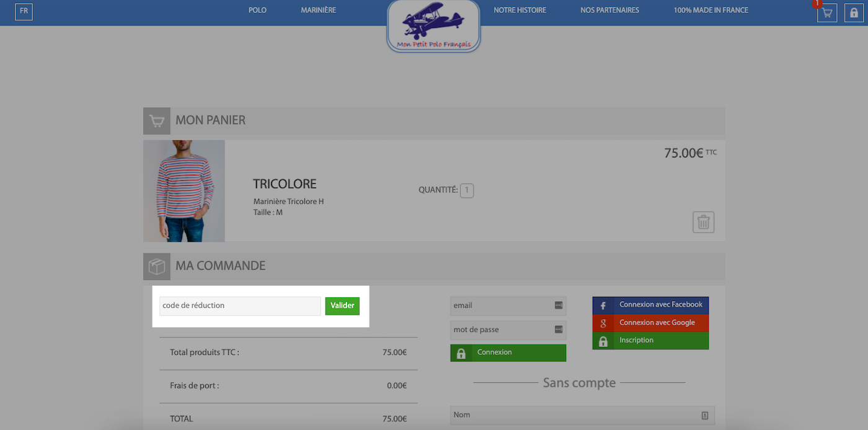Open the shopping cart icon in header
868x430 pixels.
827,13
